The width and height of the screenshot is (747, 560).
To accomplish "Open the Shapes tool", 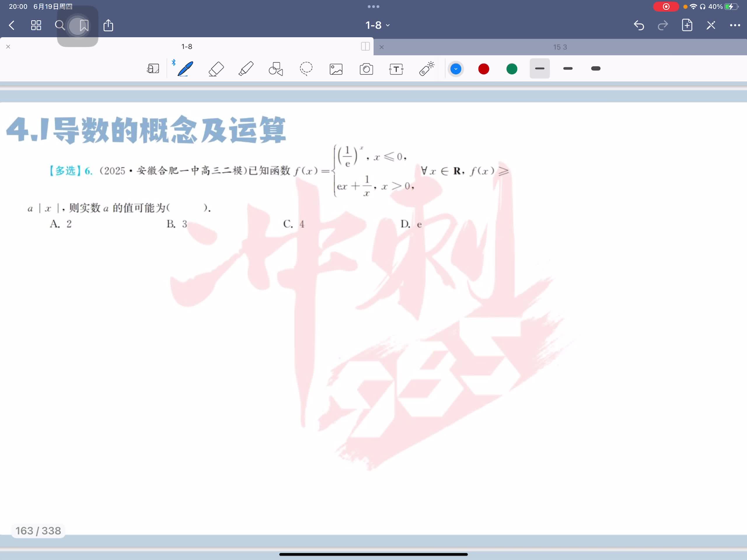I will pyautogui.click(x=275, y=69).
